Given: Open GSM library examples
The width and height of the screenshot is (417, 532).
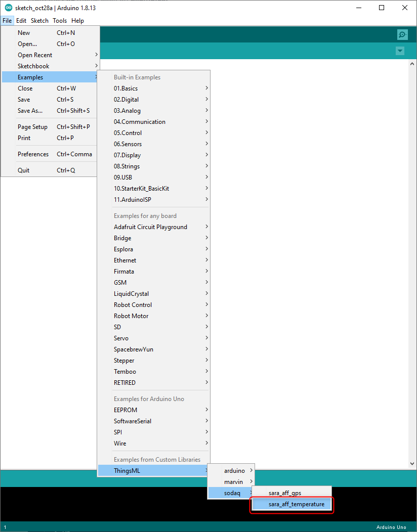Looking at the screenshot, I should pos(153,283).
